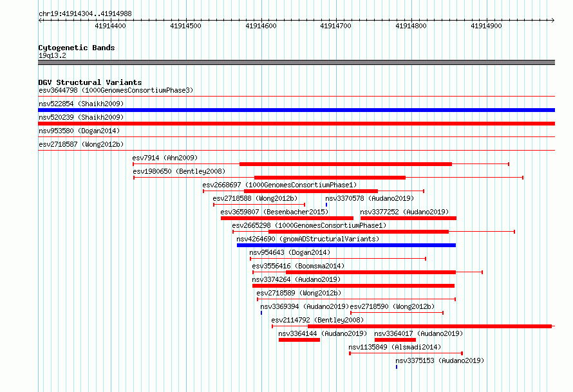The image size is (573, 392).
Task: Click the nsv522854 (Shaikh2009) text label
Action: pos(81,104)
